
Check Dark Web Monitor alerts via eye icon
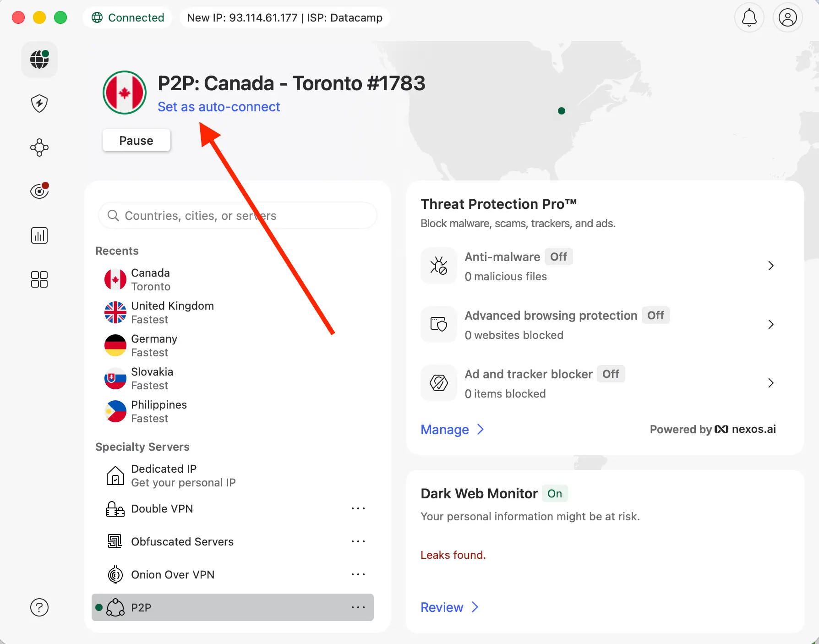pyautogui.click(x=39, y=191)
